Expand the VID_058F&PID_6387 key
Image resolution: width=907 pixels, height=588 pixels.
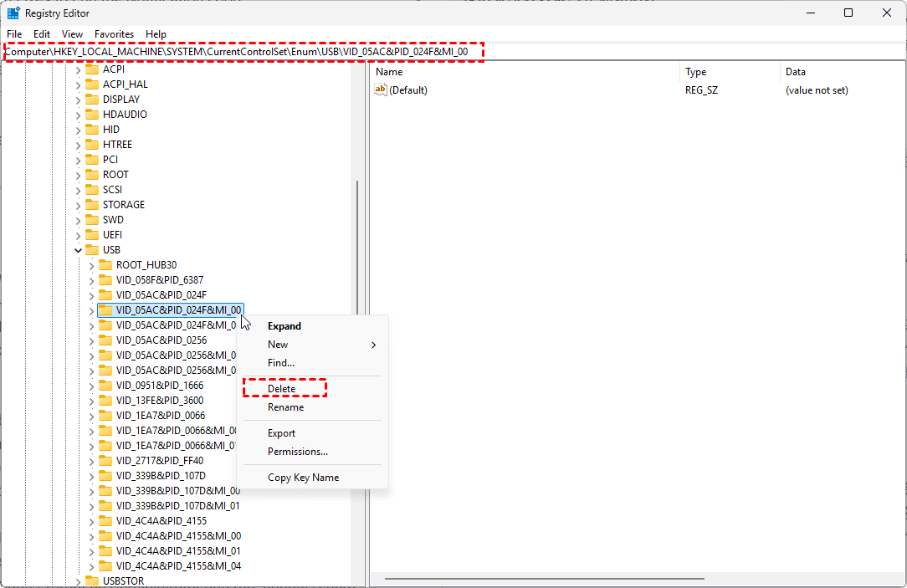coord(92,280)
